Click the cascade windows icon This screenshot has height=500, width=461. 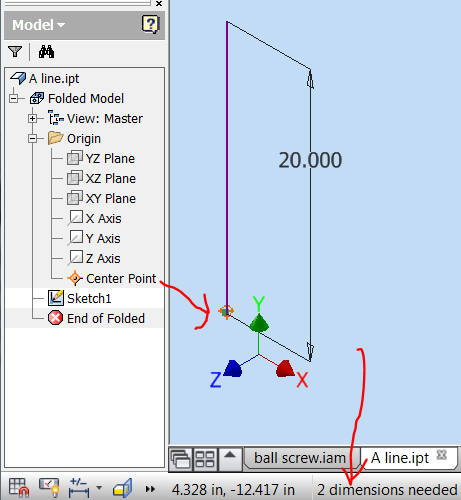pyautogui.click(x=181, y=459)
